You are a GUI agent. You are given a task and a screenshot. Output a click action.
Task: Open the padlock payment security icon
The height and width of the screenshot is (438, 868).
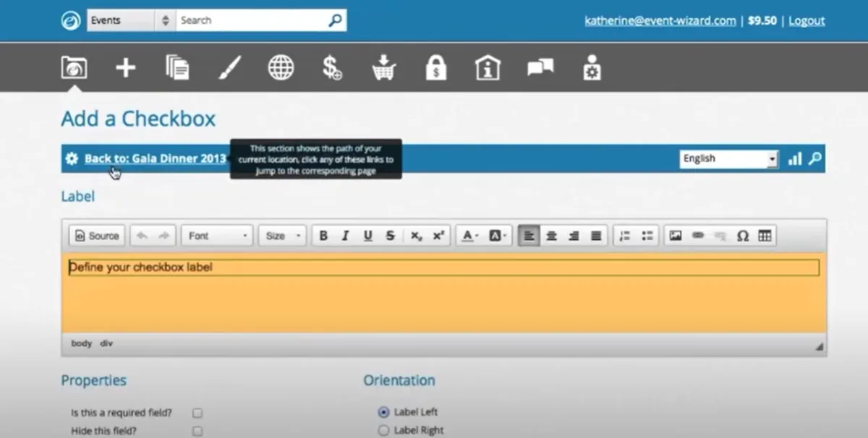[436, 68]
